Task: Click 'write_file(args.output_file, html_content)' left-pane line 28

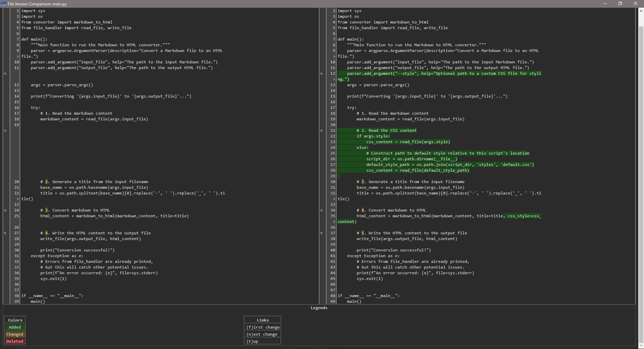Action: click(91, 239)
